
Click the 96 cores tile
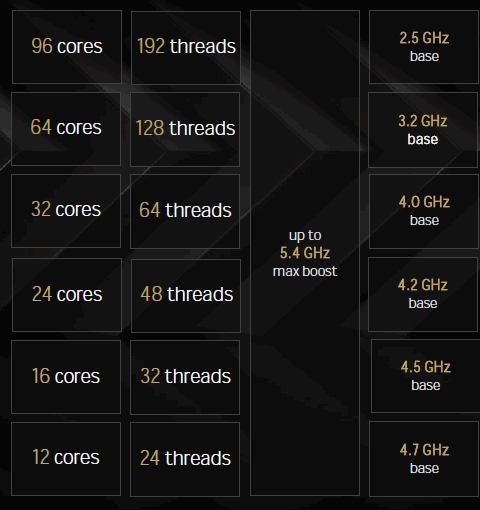[x=67, y=47]
